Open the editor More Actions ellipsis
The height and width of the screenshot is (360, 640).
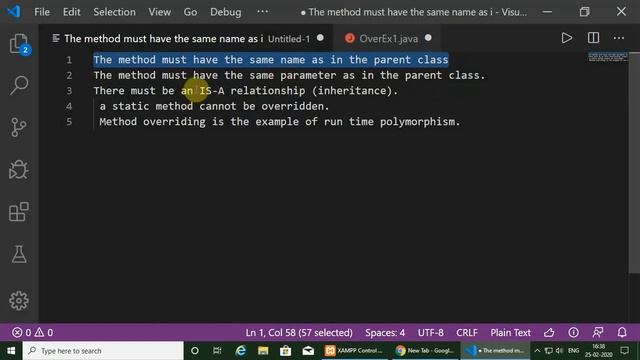[619, 38]
